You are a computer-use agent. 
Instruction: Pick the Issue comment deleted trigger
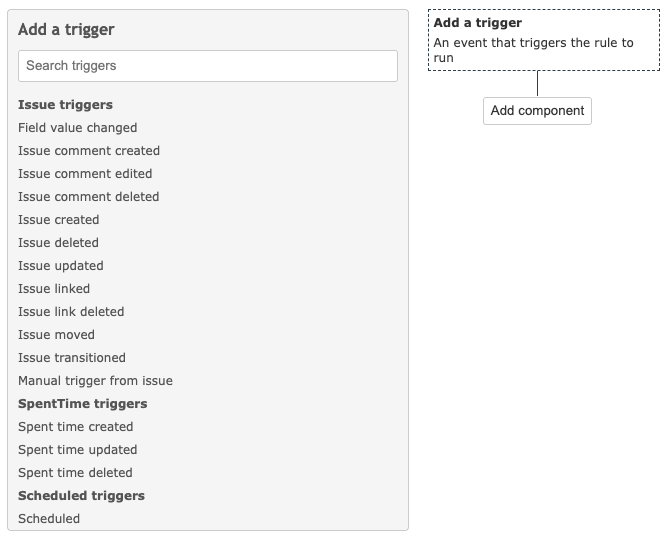click(x=88, y=197)
